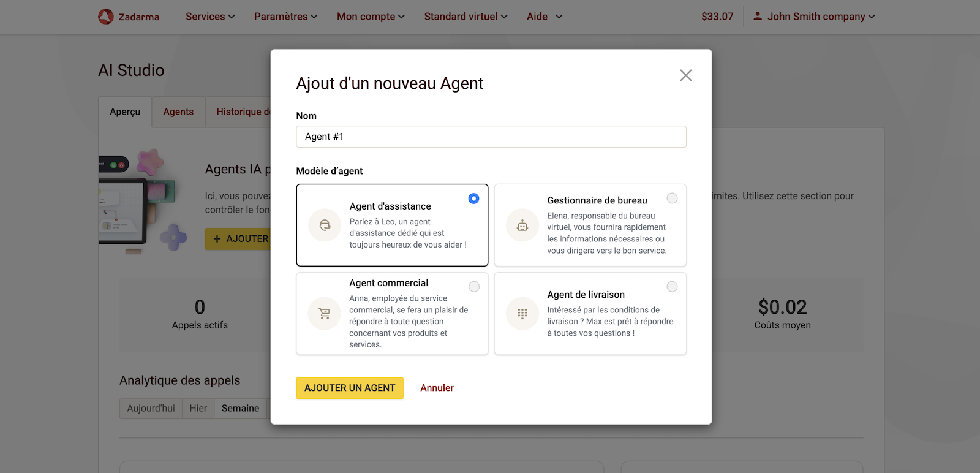Click the AJOUTER UN AGENT button
Image resolution: width=980 pixels, height=473 pixels.
(350, 388)
